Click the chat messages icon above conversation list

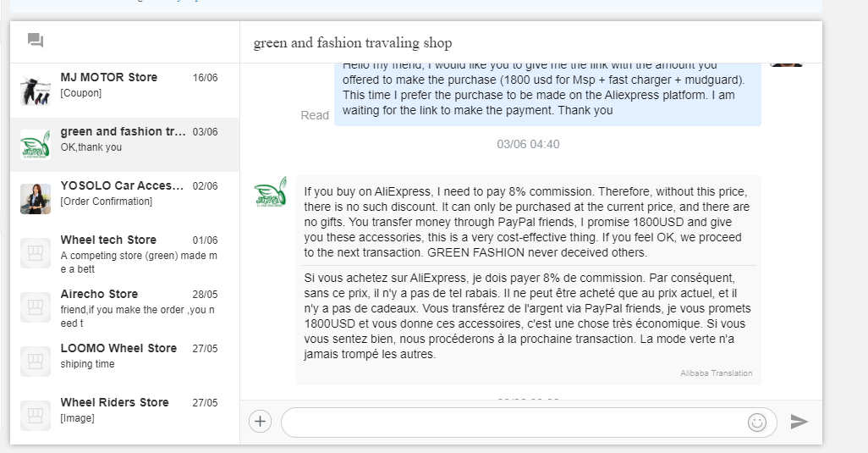(36, 41)
